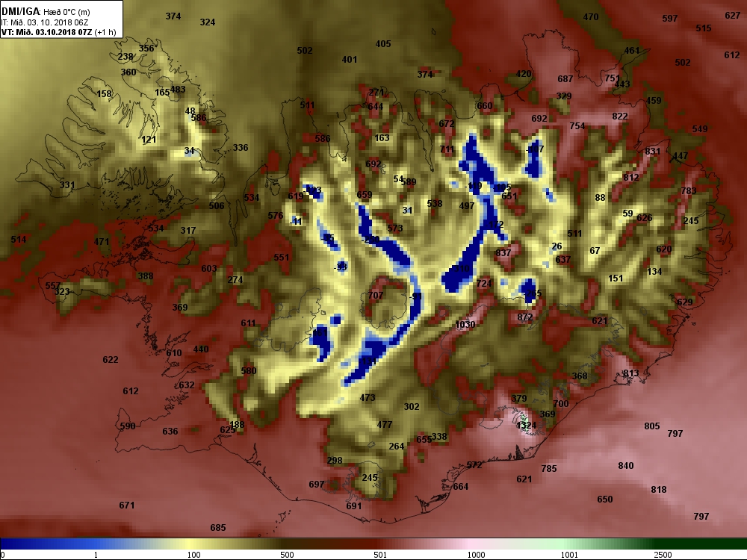The image size is (747, 560).
Task: Click the map value "401"
Action: pos(349,60)
